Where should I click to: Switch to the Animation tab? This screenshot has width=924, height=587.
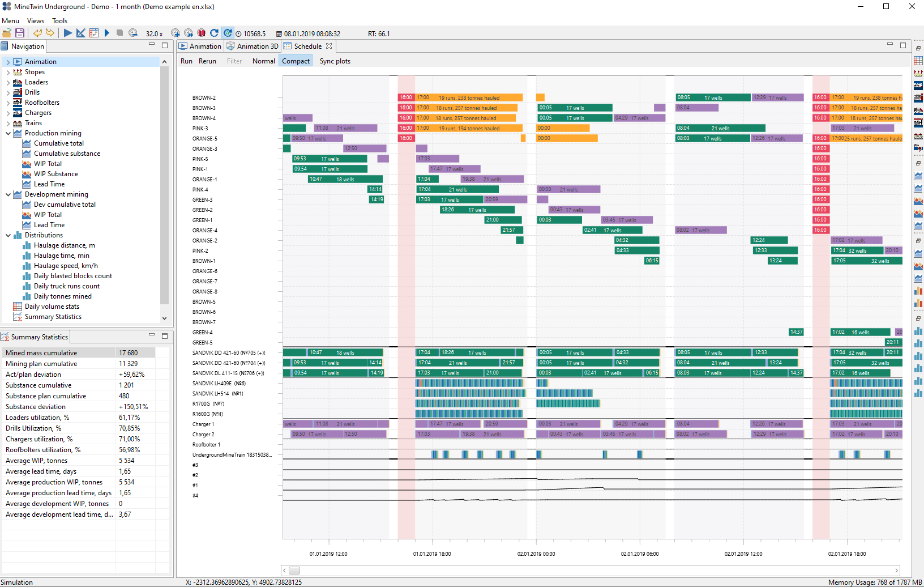(200, 46)
